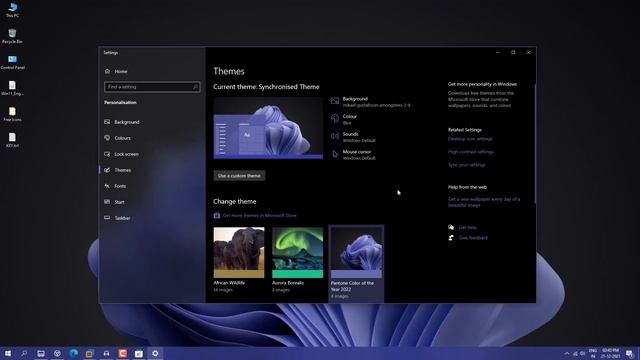The height and width of the screenshot is (360, 640).
Task: Open taskbar Search magnifier
Action: coord(24,353)
